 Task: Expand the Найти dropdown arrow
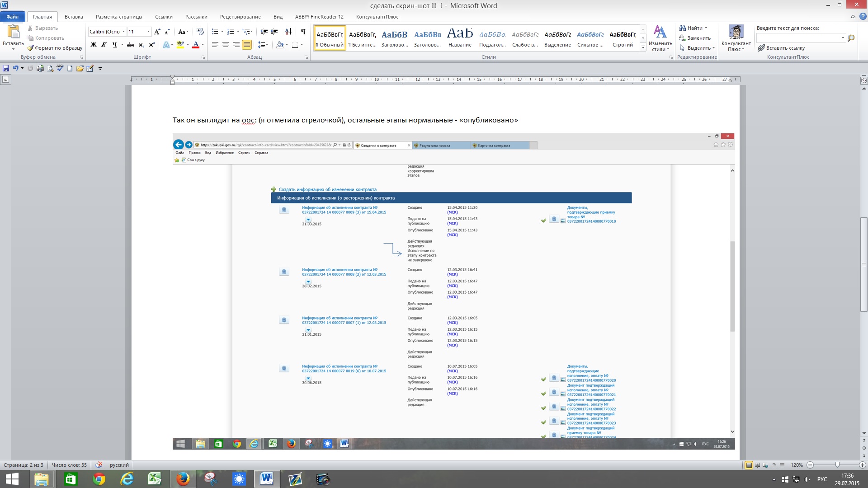coord(706,28)
